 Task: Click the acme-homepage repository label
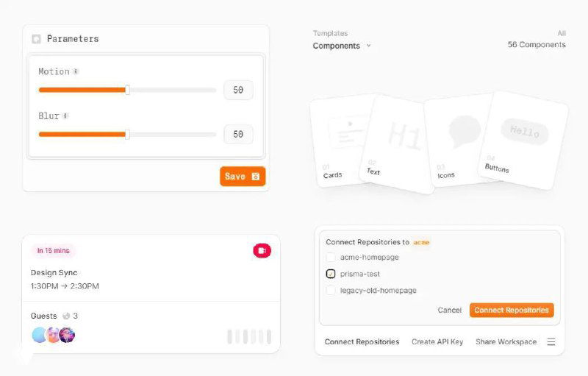pos(370,258)
